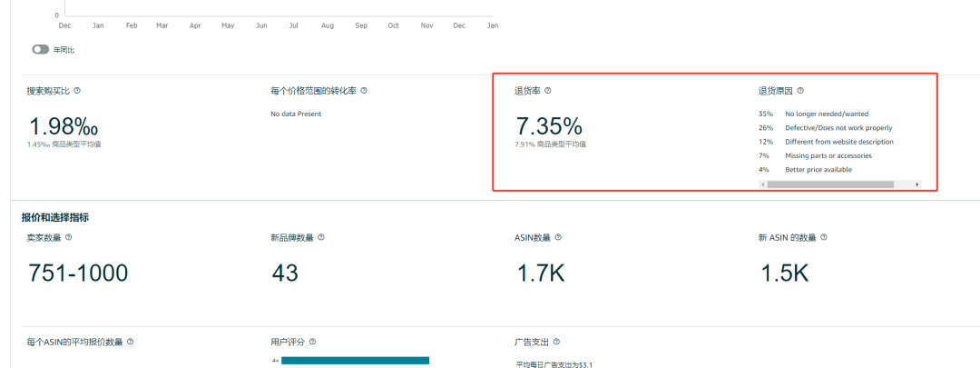Click info icon next to 搜索购买比

(x=77, y=91)
